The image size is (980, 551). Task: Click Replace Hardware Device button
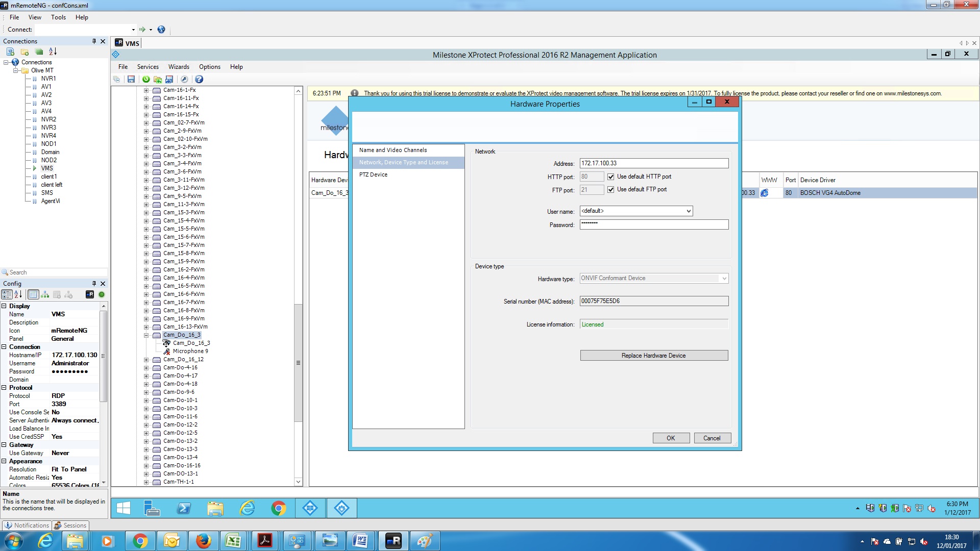654,356
